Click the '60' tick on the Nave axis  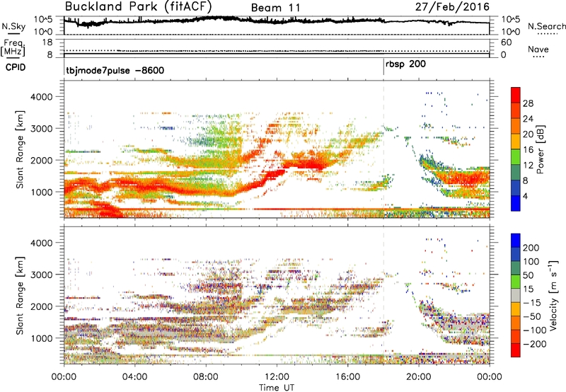point(506,42)
